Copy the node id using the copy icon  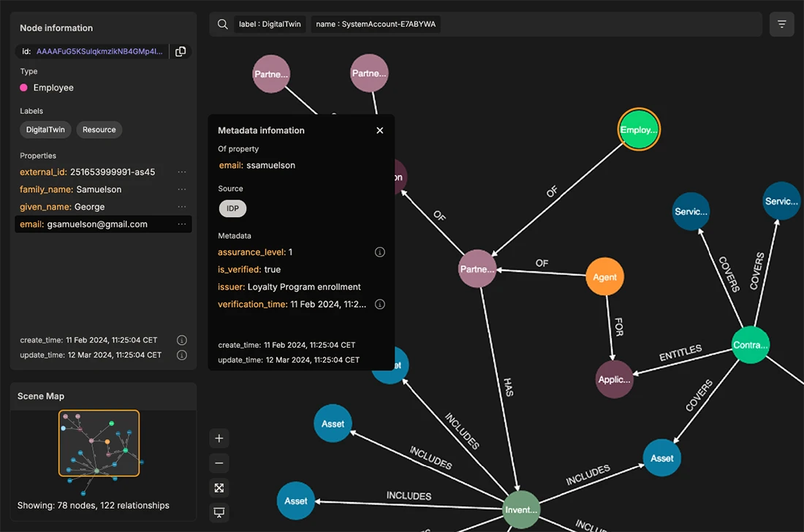tap(181, 51)
